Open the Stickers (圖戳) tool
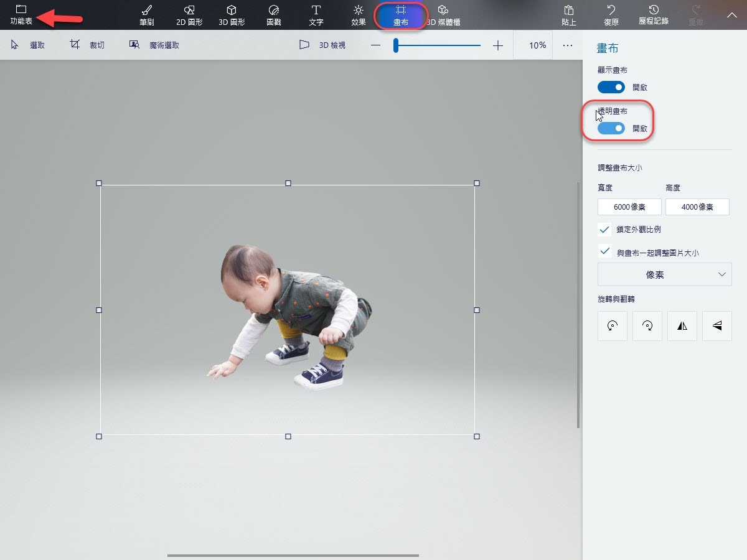This screenshot has height=560, width=747. (x=274, y=15)
